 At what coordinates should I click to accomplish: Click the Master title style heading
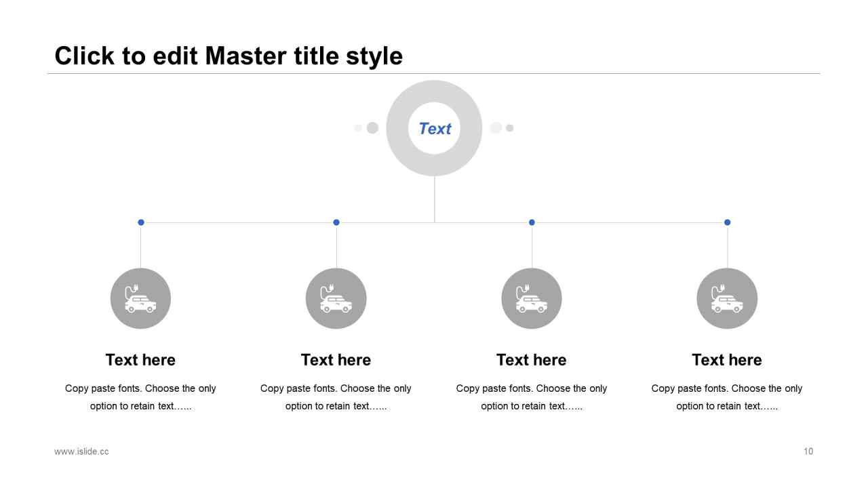click(x=229, y=56)
